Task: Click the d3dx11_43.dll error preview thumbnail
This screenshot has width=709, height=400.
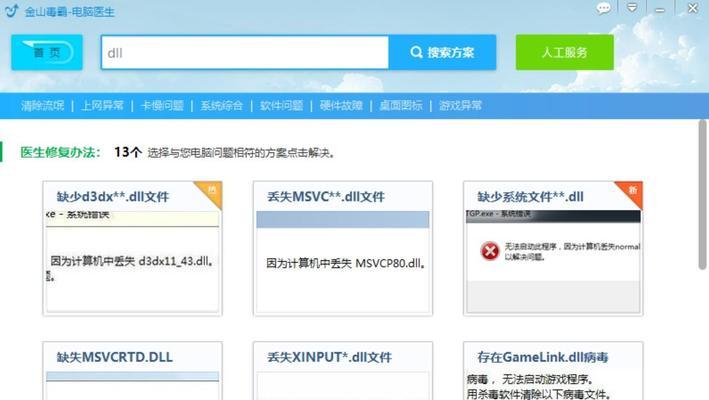Action: click(132, 261)
